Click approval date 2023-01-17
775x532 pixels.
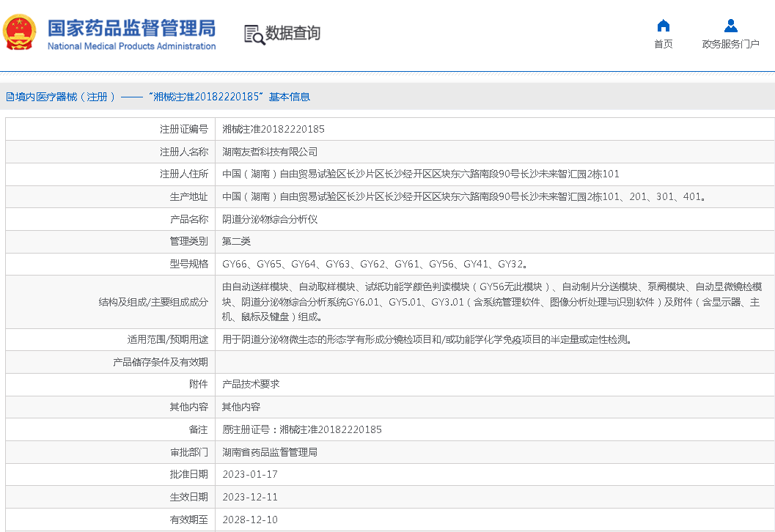[250, 475]
